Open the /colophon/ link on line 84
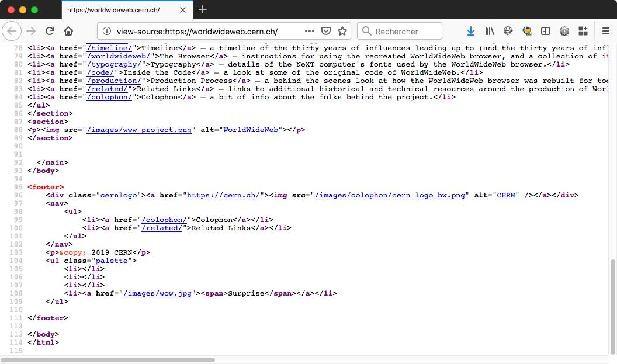The height and width of the screenshot is (364, 617). coord(109,97)
